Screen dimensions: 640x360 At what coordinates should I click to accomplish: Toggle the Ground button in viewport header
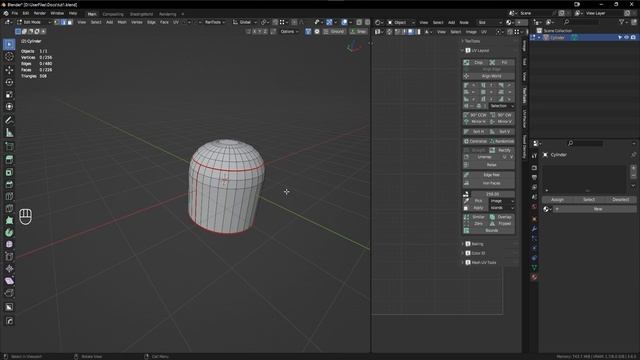click(x=334, y=31)
